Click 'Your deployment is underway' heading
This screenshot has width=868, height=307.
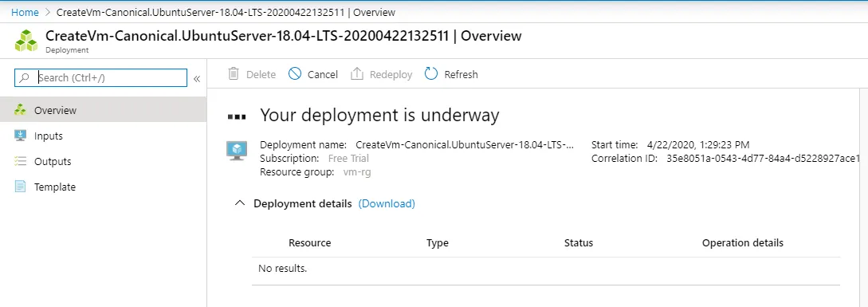point(379,115)
